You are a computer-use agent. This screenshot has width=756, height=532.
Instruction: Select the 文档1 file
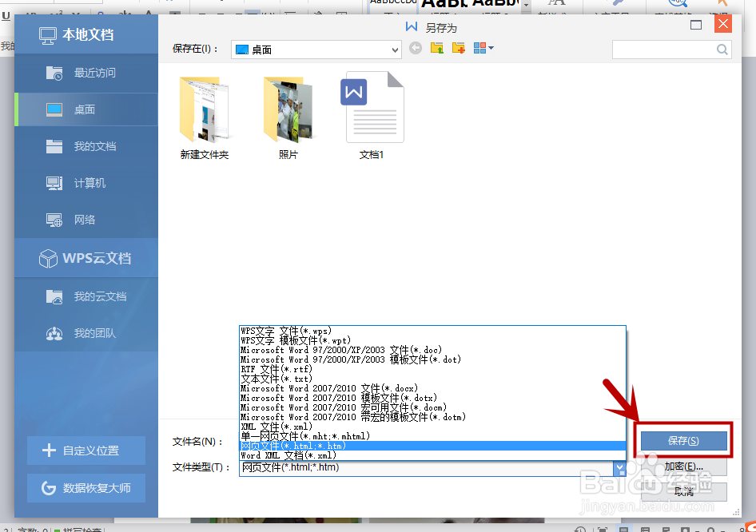372,116
